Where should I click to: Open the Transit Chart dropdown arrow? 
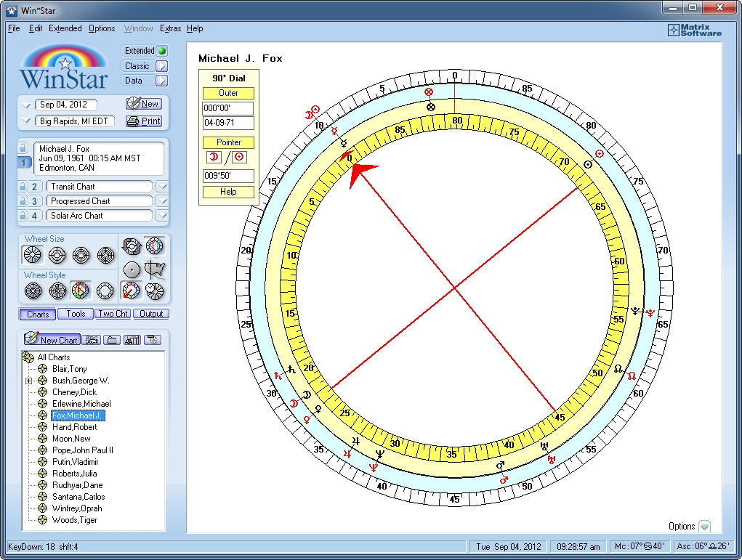pyautogui.click(x=162, y=187)
